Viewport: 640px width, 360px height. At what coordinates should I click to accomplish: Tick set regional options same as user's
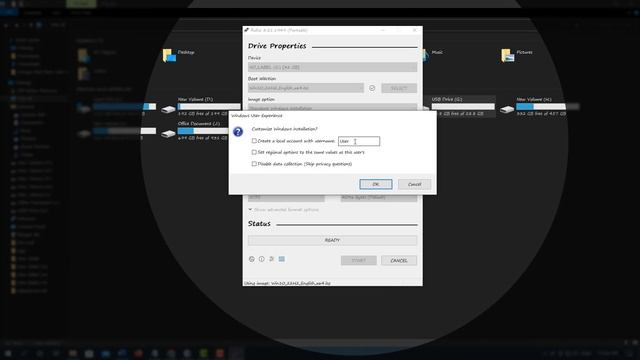click(254, 152)
